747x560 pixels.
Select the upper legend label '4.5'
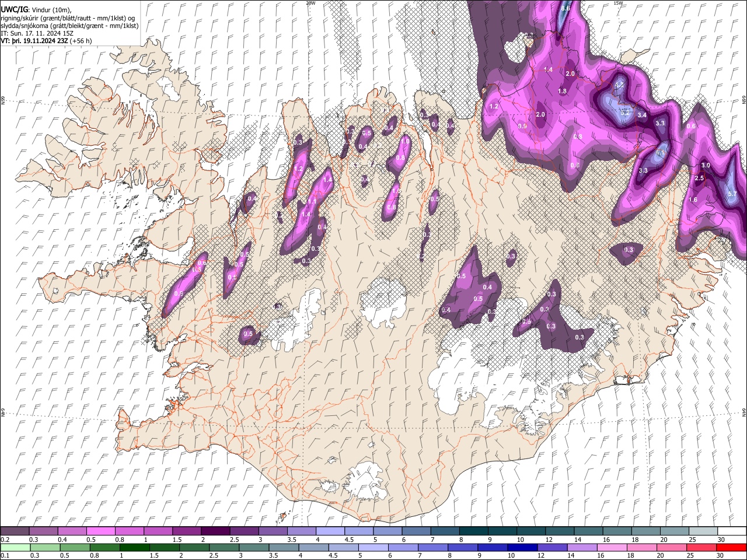(x=350, y=540)
